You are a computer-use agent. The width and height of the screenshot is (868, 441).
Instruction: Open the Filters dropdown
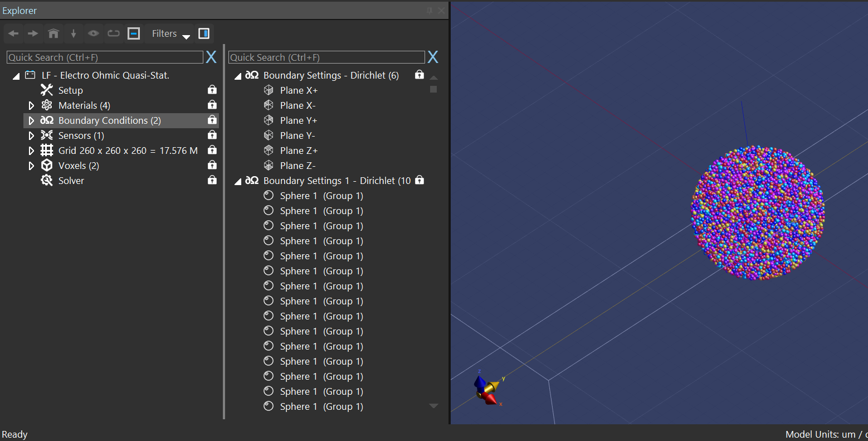click(x=171, y=33)
